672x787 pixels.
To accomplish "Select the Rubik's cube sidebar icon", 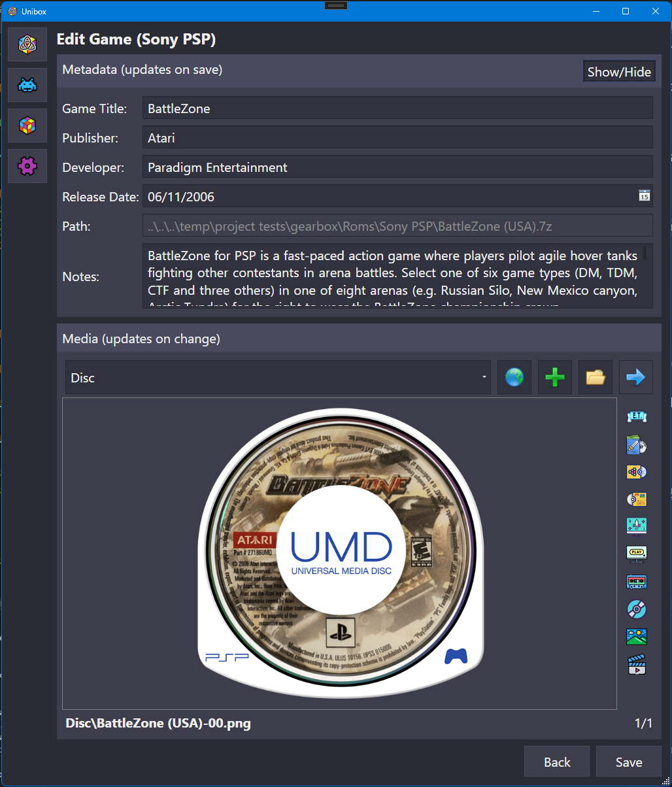I will pos(27,126).
